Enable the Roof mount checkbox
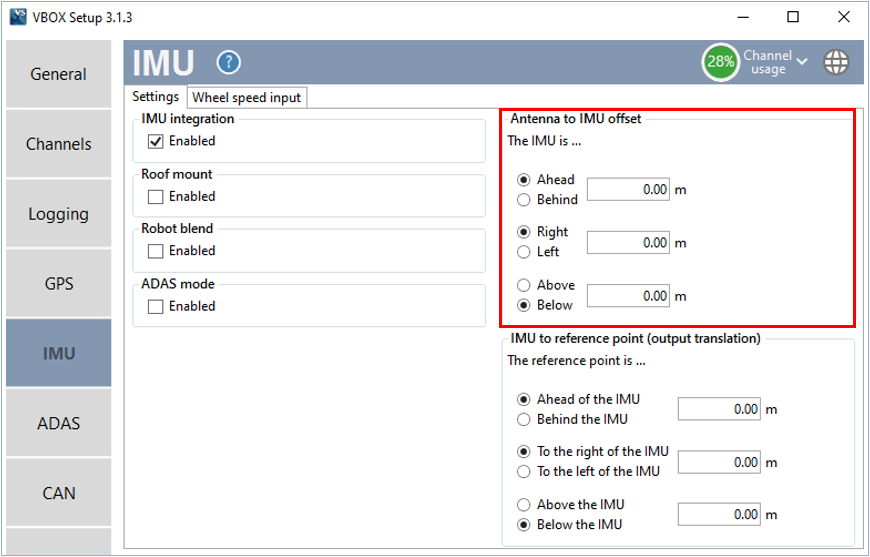The image size is (870, 557). point(155,197)
